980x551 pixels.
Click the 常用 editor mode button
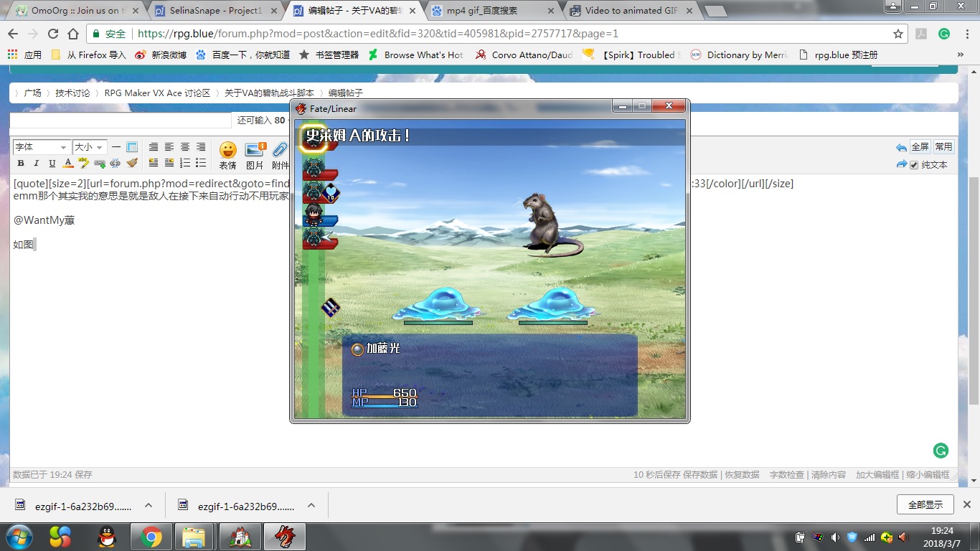pos(943,147)
